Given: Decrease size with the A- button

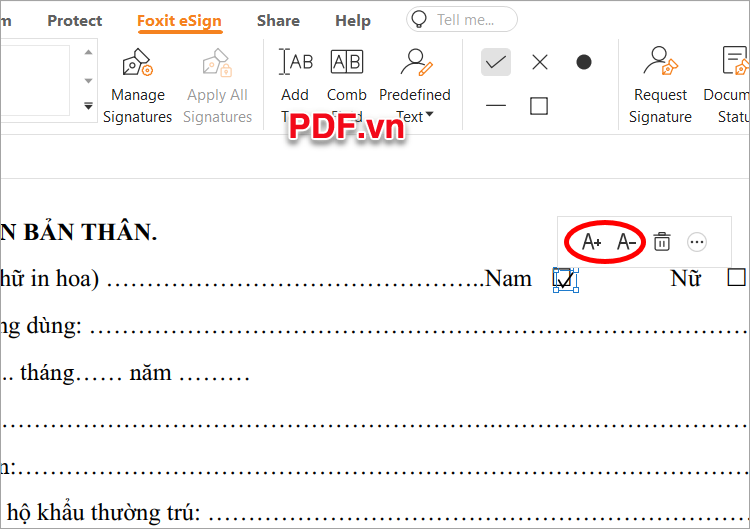Looking at the screenshot, I should coord(626,242).
